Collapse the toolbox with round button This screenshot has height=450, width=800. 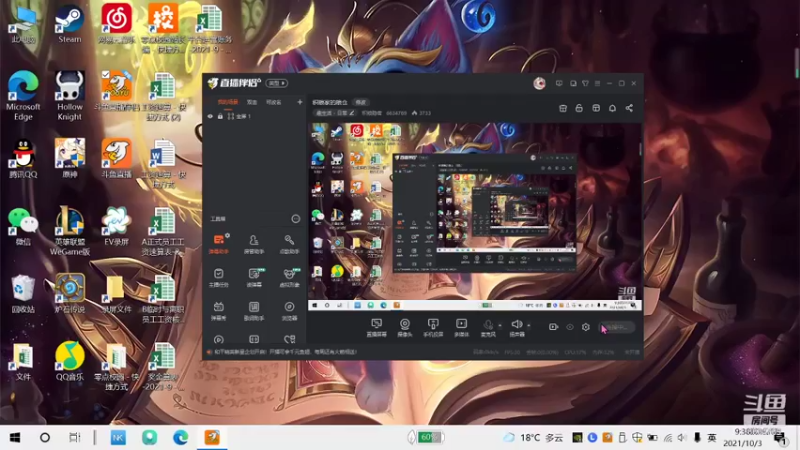(295, 219)
